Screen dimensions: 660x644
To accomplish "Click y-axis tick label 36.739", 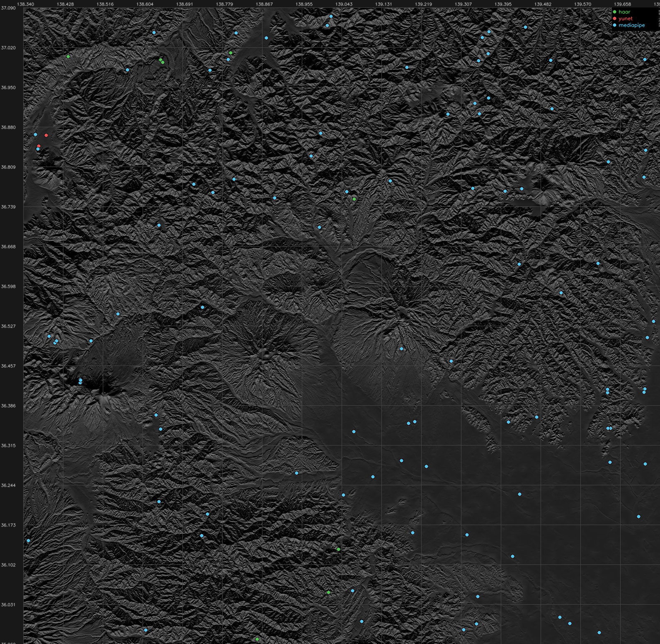I will [x=8, y=207].
